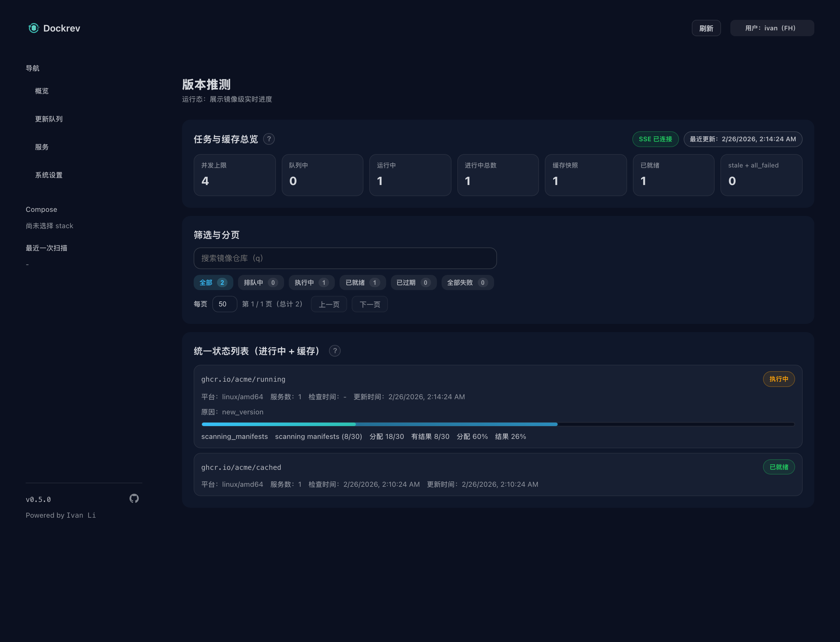Click the 已就绪 status badge on cached image
840x642 pixels.
coord(778,467)
